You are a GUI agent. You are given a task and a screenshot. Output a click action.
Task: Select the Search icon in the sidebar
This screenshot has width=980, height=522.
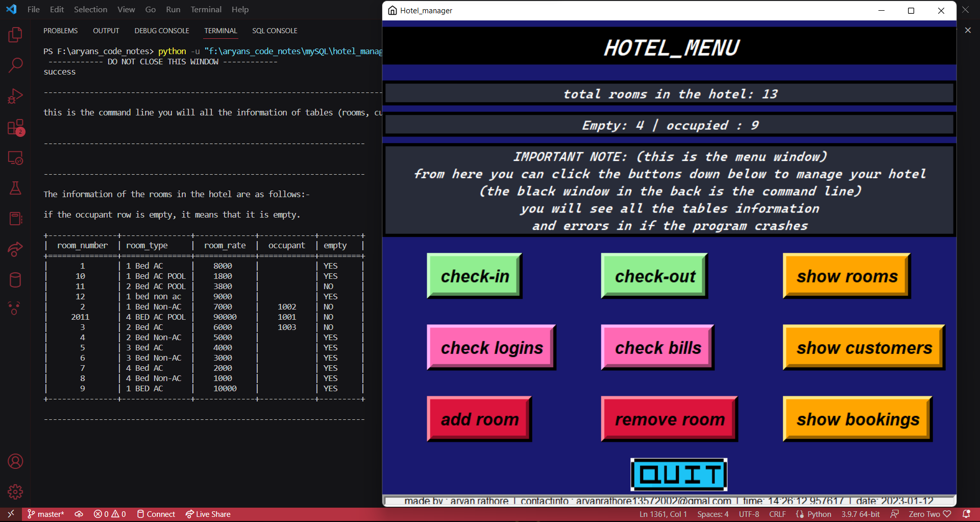[x=15, y=65]
